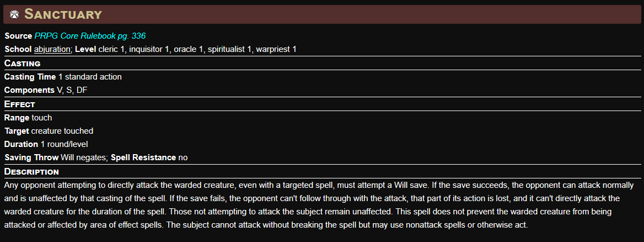Image resolution: width=644 pixels, height=242 pixels.
Task: Click the Target label
Action: click(x=17, y=131)
